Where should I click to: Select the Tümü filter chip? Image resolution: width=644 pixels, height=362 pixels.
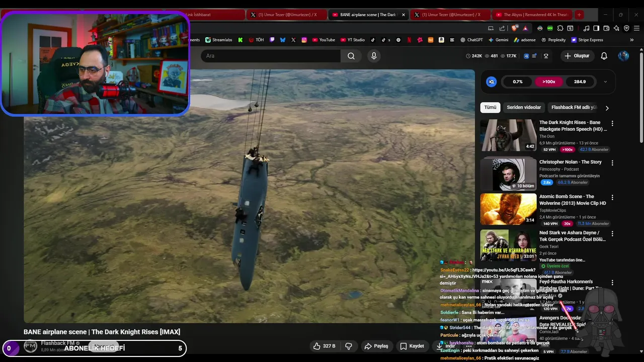tap(490, 107)
